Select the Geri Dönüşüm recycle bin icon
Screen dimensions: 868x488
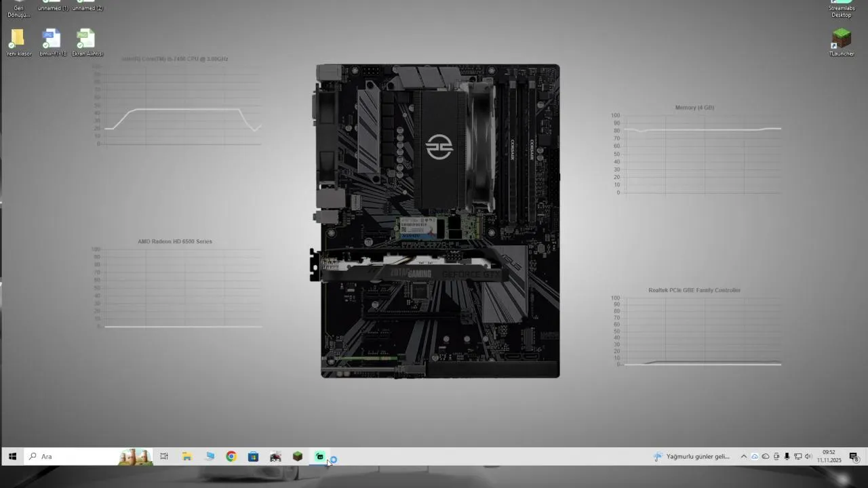click(x=18, y=9)
